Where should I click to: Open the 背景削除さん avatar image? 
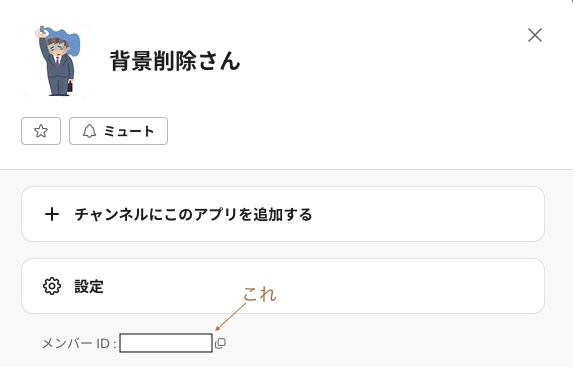click(57, 61)
